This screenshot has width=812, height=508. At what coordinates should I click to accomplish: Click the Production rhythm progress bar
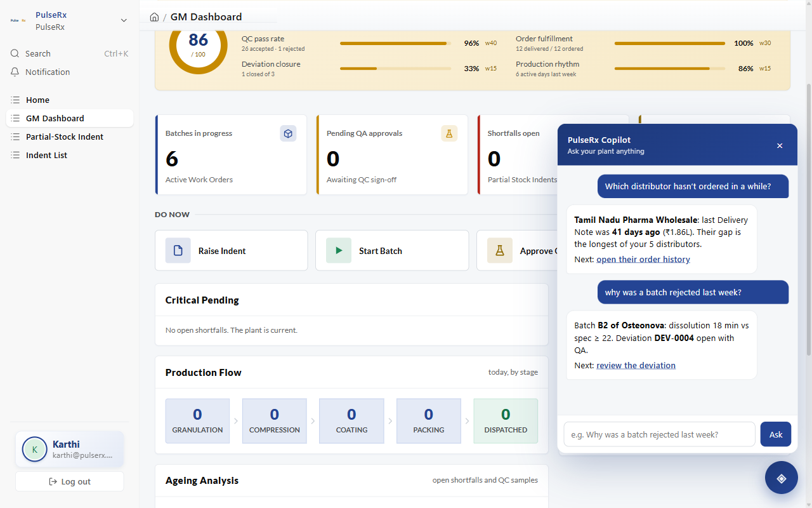(x=670, y=69)
